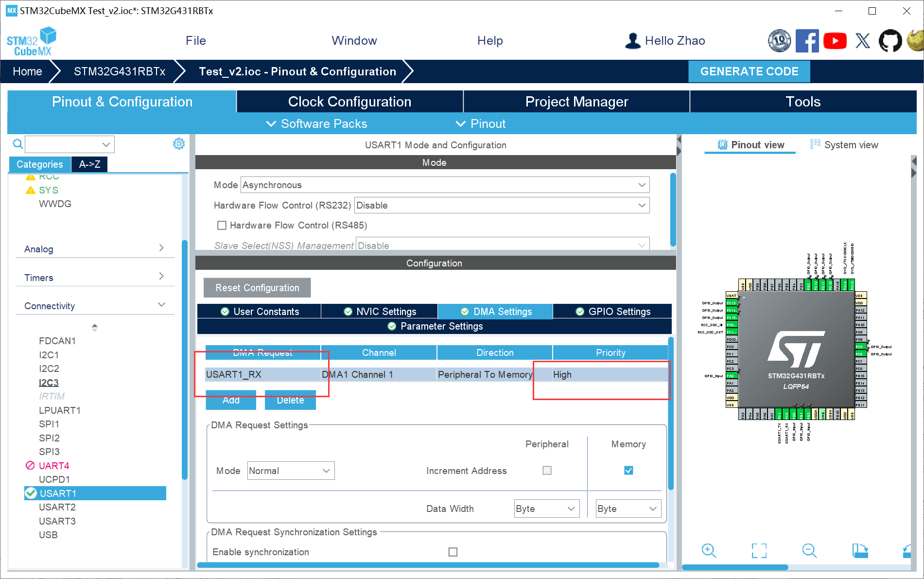
Task: Open the YouTube icon link
Action: [x=835, y=41]
